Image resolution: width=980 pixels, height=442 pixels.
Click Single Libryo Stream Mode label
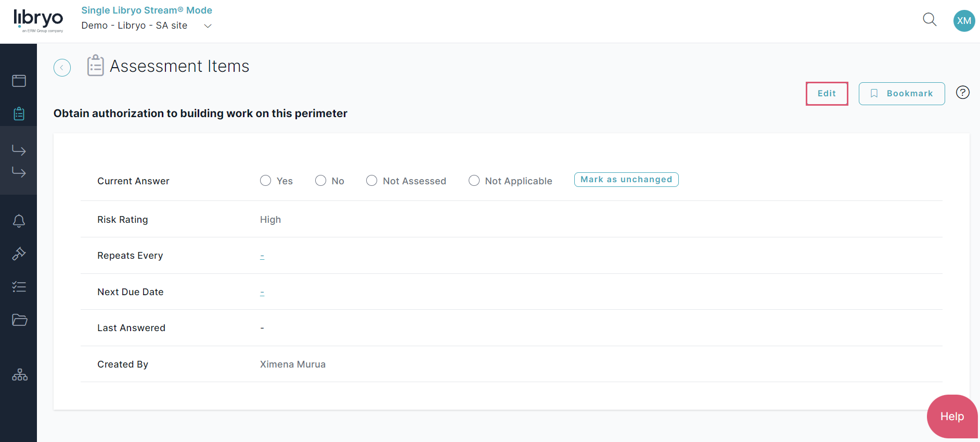(x=147, y=10)
